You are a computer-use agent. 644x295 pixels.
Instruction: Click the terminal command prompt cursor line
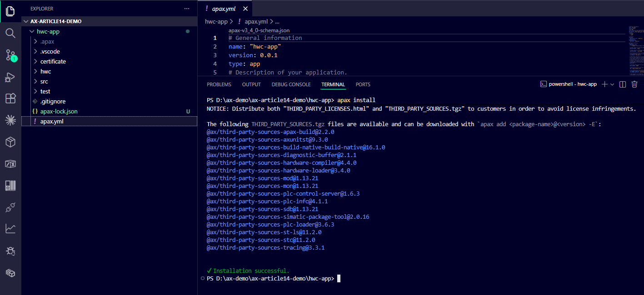[273, 278]
